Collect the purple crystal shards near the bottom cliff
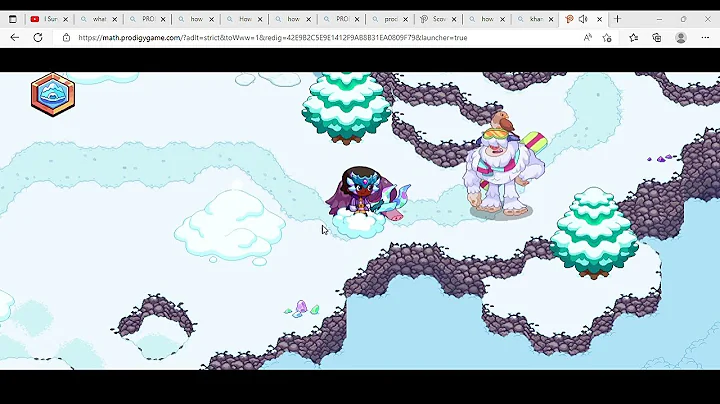The image size is (720, 404). point(302,309)
